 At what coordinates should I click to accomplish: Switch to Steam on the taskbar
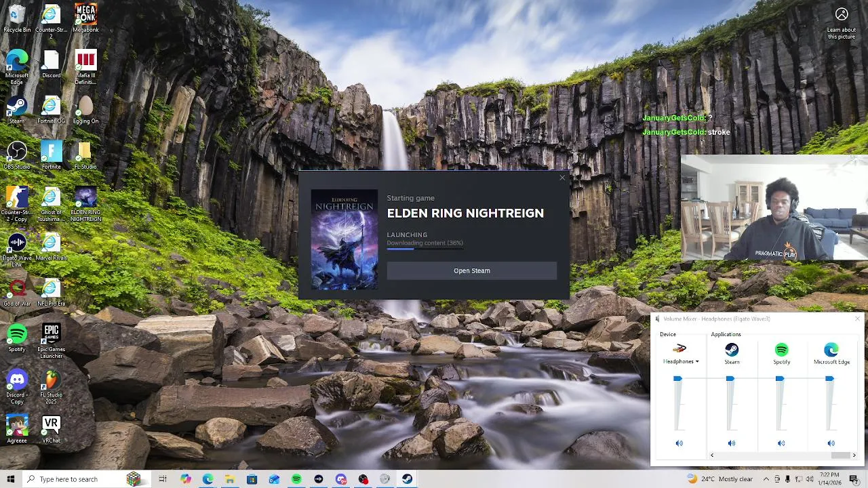[407, 479]
